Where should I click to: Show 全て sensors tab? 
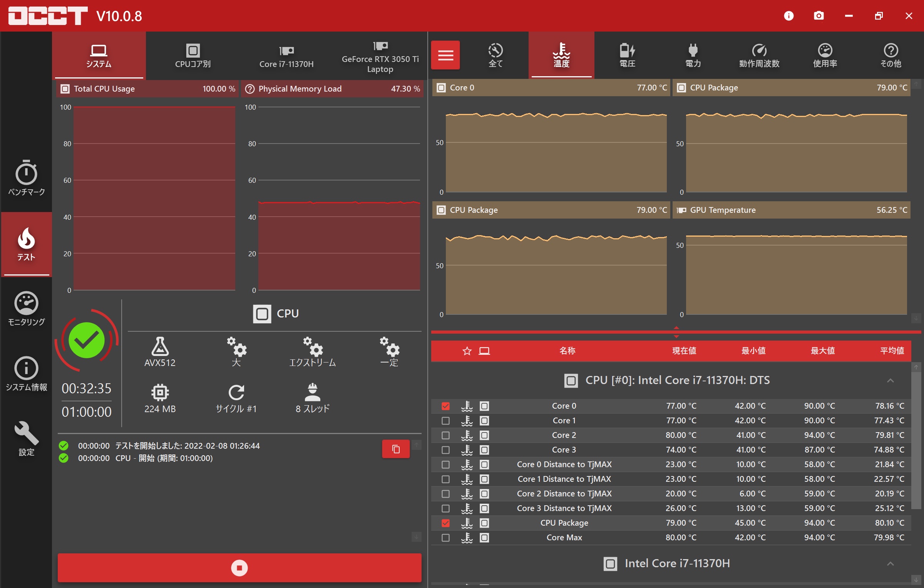tap(495, 55)
